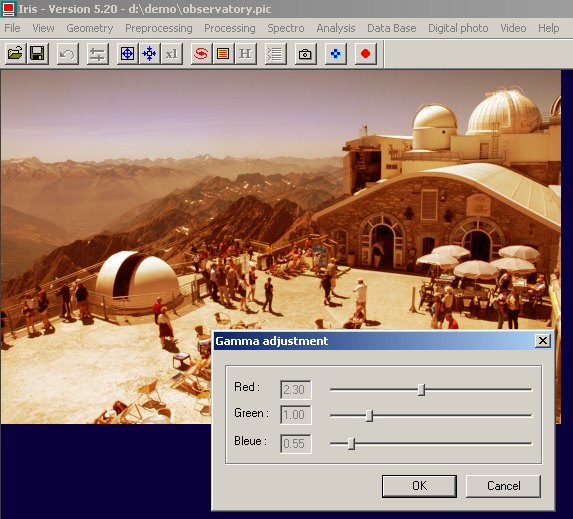Screen dimensions: 573x519
Task: Click the yellow lined list icon
Action: [223, 54]
